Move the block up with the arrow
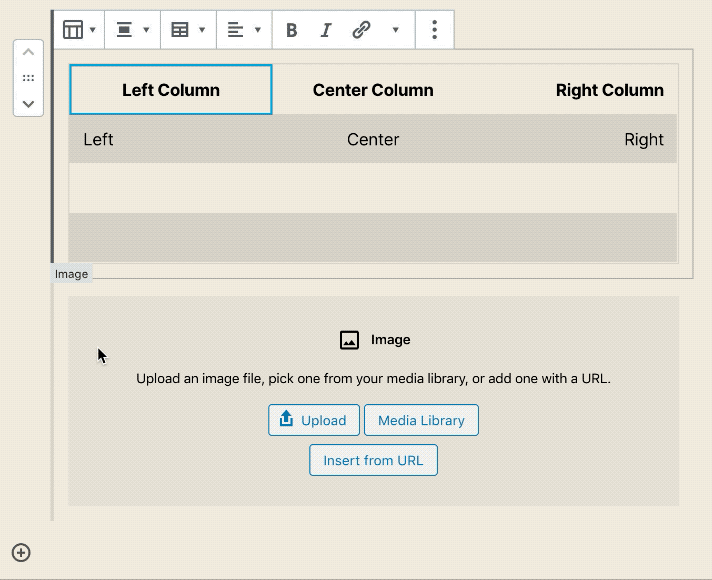 click(x=28, y=53)
